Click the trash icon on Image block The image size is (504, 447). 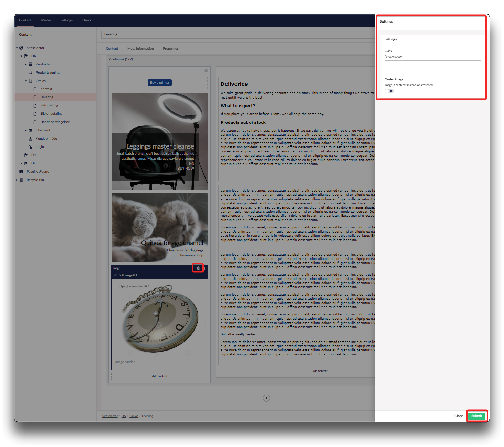[x=204, y=268]
